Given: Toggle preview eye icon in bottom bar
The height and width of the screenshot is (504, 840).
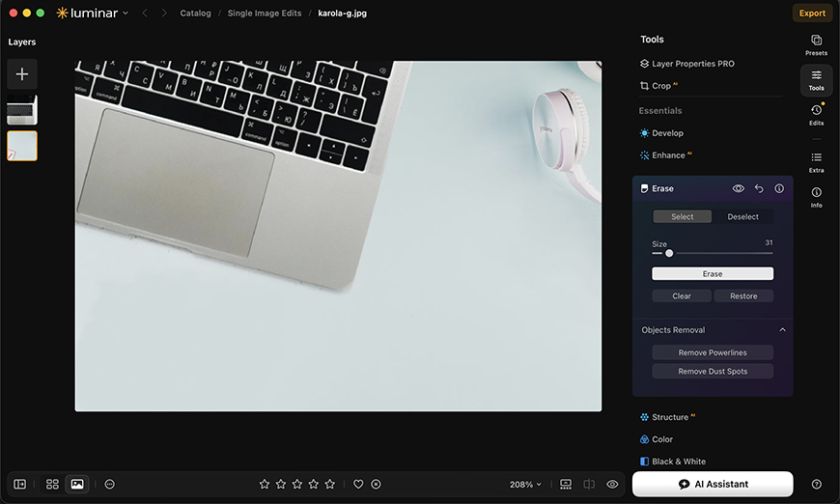Looking at the screenshot, I should 612,484.
